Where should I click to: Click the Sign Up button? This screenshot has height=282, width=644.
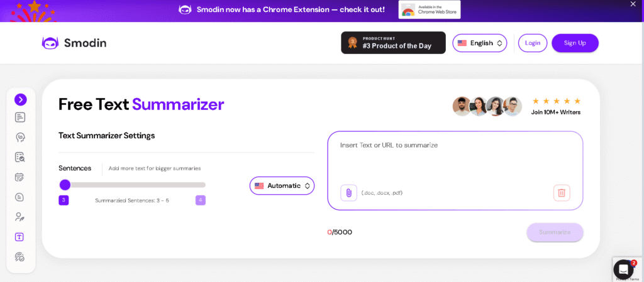click(x=575, y=43)
